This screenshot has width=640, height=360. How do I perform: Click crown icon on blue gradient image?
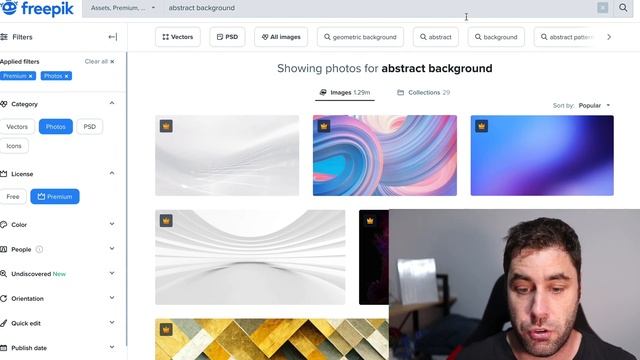tap(482, 126)
